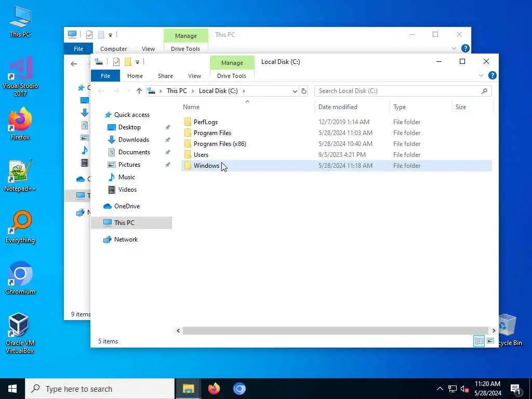Open the Home ribbon tab

click(x=135, y=76)
